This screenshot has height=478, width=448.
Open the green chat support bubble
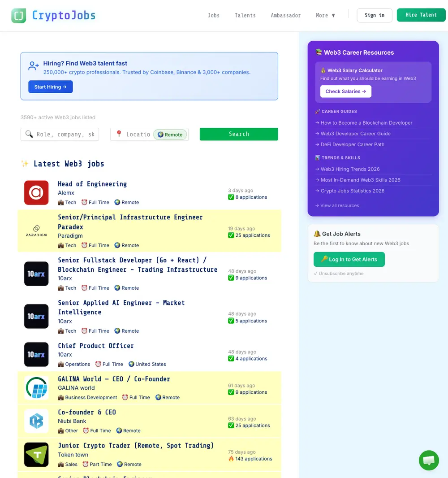pyautogui.click(x=428, y=461)
